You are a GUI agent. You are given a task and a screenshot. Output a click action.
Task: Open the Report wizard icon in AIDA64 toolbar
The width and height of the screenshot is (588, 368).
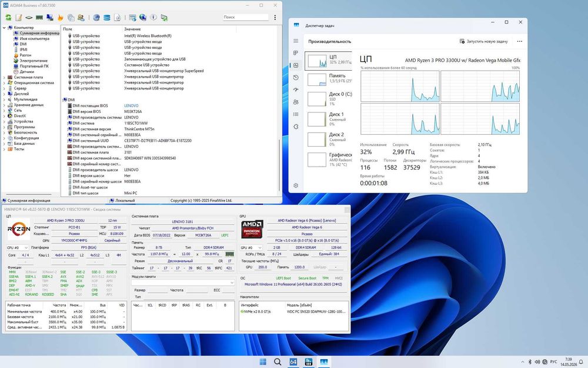point(18,17)
